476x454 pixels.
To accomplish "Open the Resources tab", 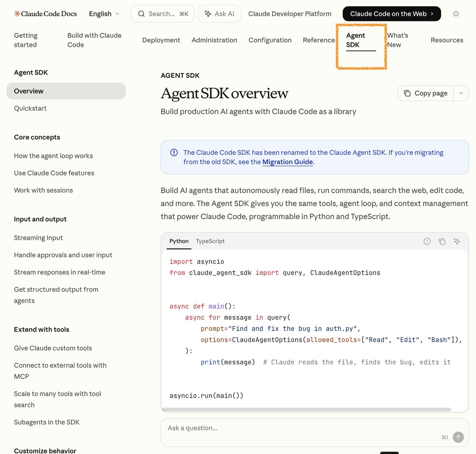I will [447, 40].
